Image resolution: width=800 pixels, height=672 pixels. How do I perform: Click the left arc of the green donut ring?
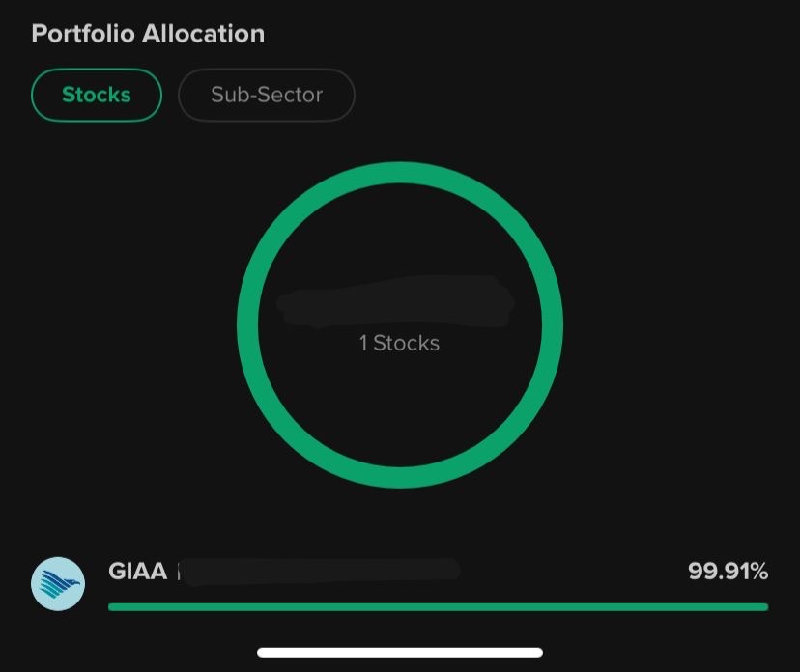(x=247, y=325)
